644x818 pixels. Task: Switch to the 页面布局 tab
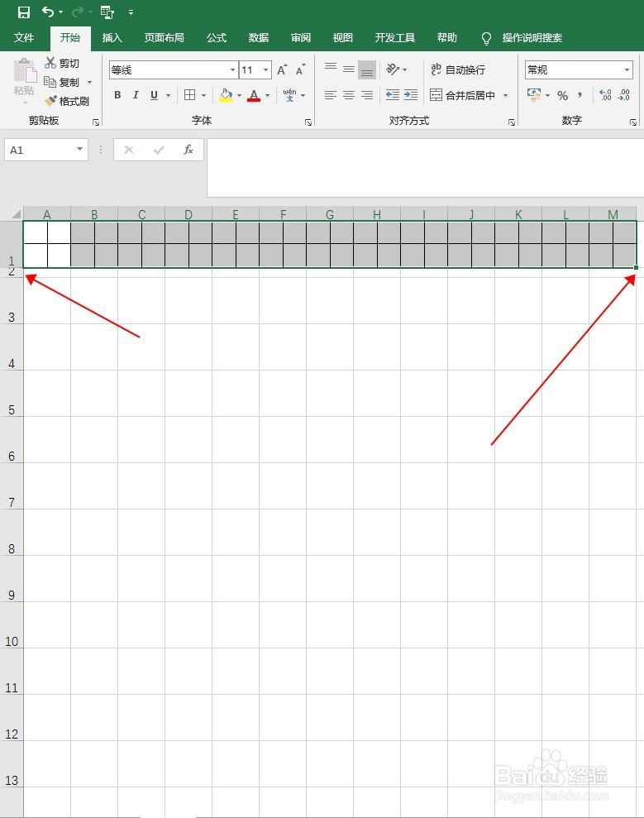tap(165, 37)
